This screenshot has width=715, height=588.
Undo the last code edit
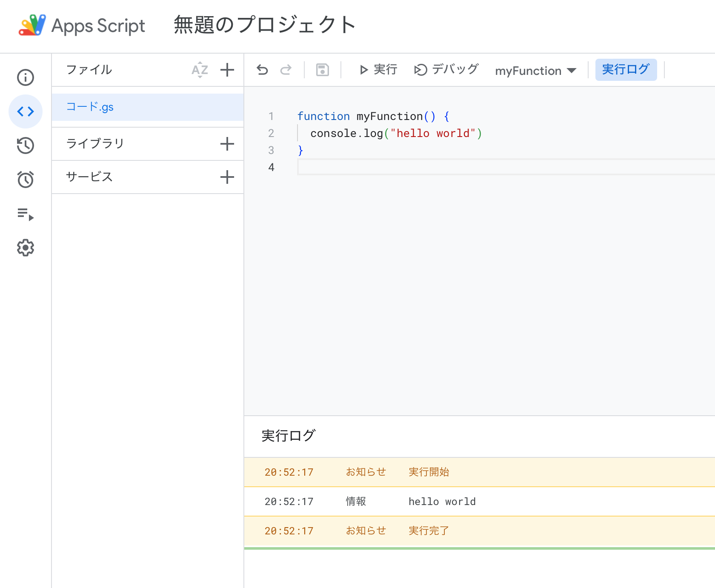(262, 70)
